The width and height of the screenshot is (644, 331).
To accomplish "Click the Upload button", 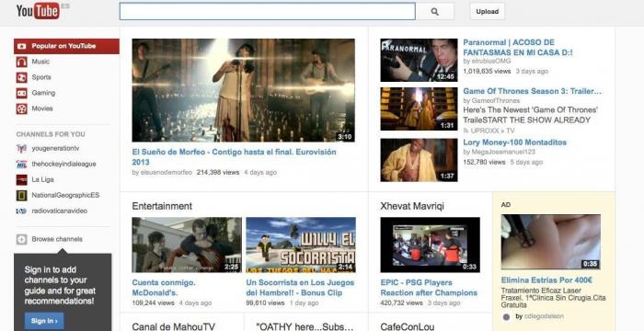I will (x=487, y=12).
